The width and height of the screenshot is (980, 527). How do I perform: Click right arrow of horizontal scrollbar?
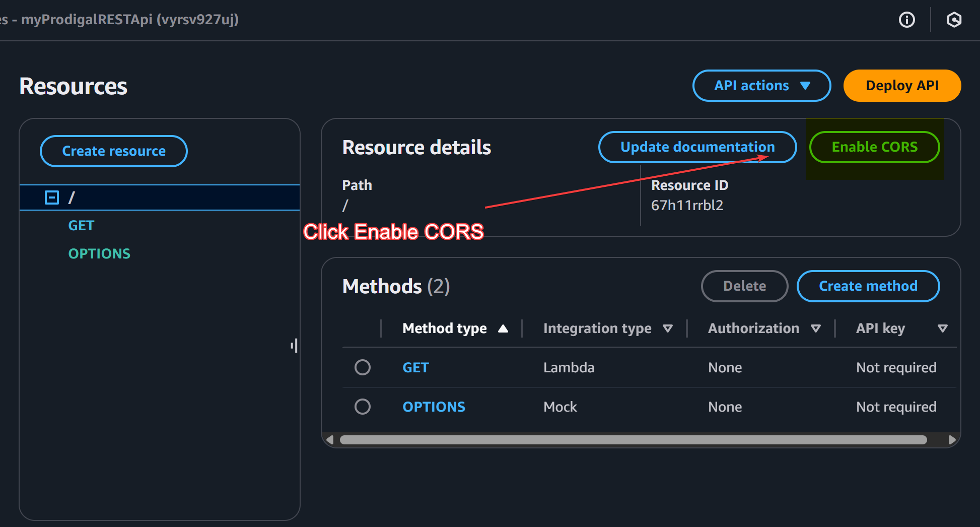(x=952, y=440)
